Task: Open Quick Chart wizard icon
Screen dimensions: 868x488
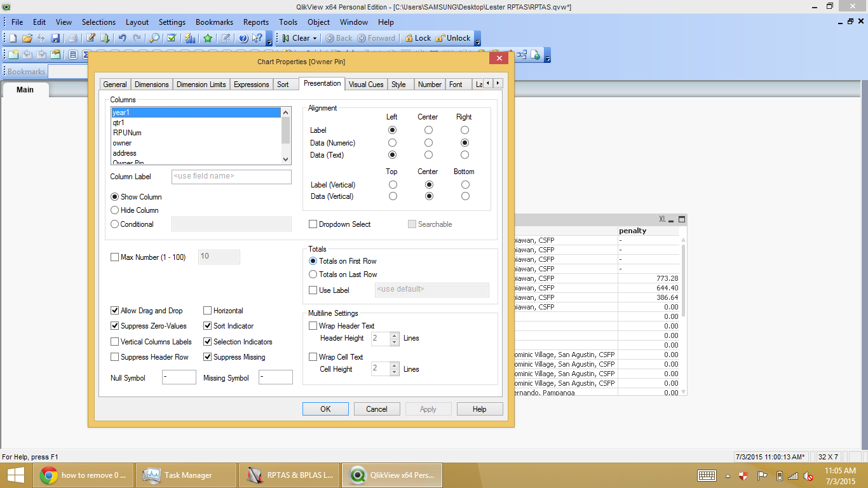Action: click(x=189, y=38)
